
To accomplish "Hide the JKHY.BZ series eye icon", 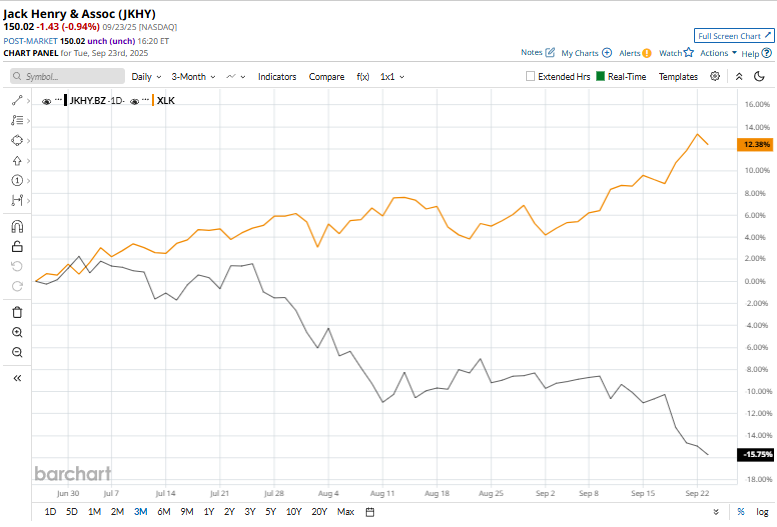I will pyautogui.click(x=46, y=101).
